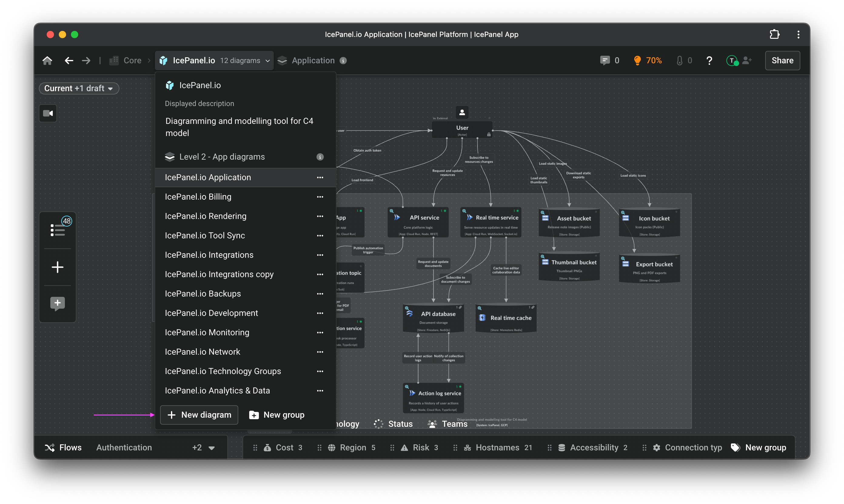The height and width of the screenshot is (504, 844).
Task: Click the invite user icon
Action: coord(747,61)
